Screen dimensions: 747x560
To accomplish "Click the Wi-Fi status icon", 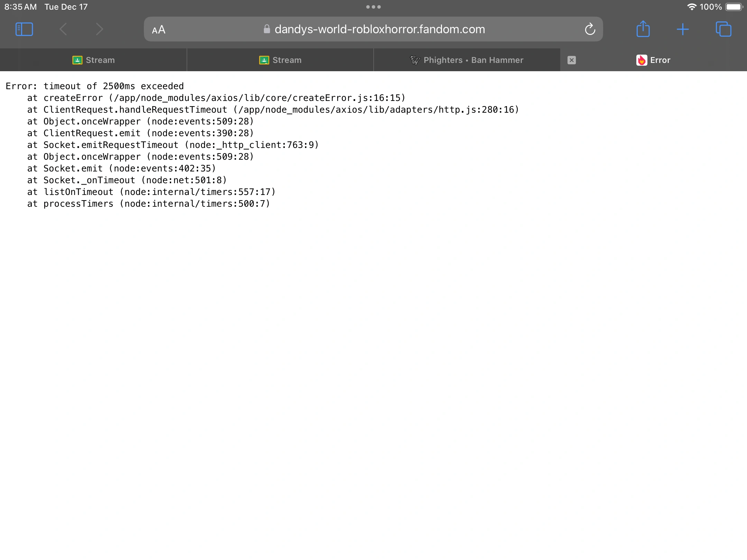I will 692,7.
